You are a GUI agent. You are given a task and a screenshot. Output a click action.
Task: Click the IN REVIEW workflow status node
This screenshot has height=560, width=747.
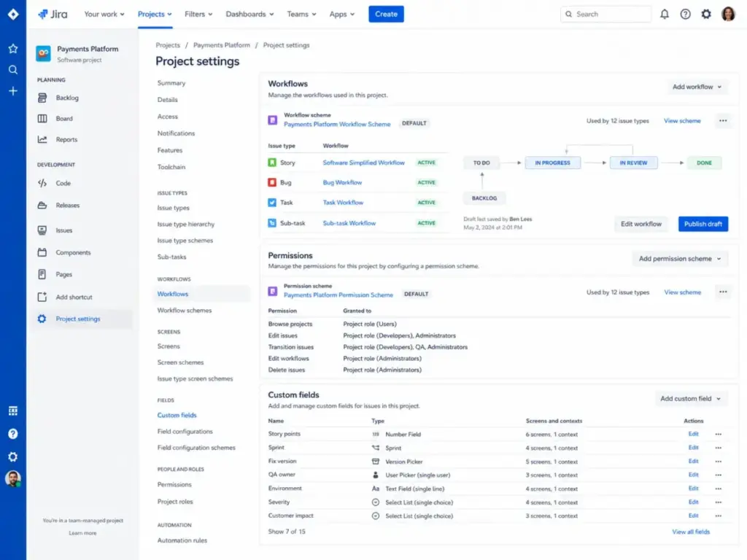pos(633,163)
